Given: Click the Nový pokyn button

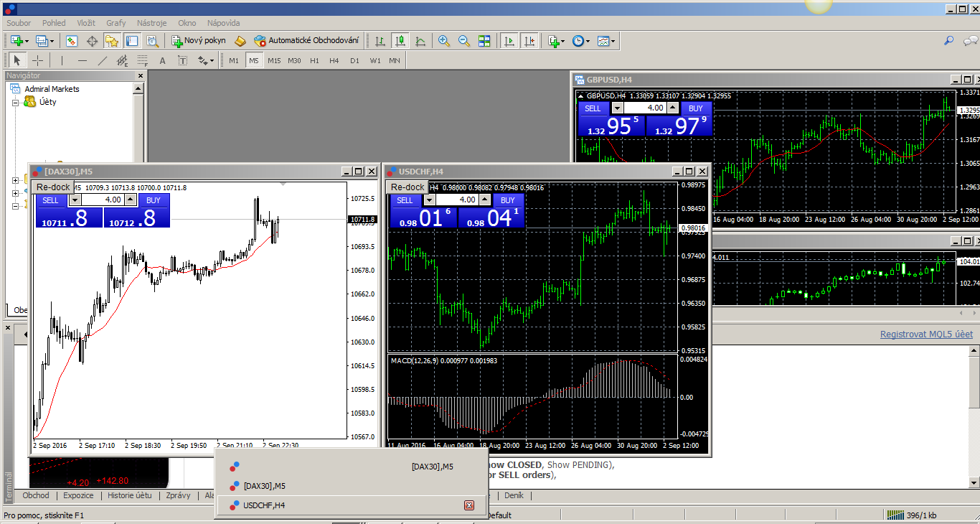Looking at the screenshot, I should [199, 41].
